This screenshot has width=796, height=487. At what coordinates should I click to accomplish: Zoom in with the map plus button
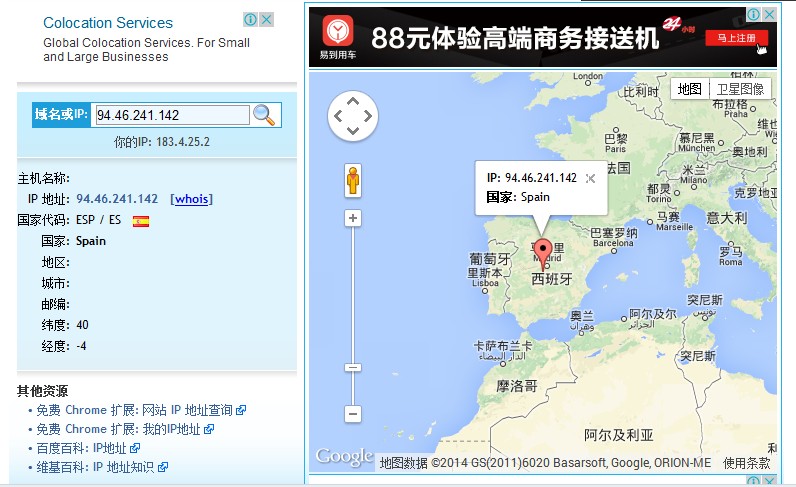point(353,218)
